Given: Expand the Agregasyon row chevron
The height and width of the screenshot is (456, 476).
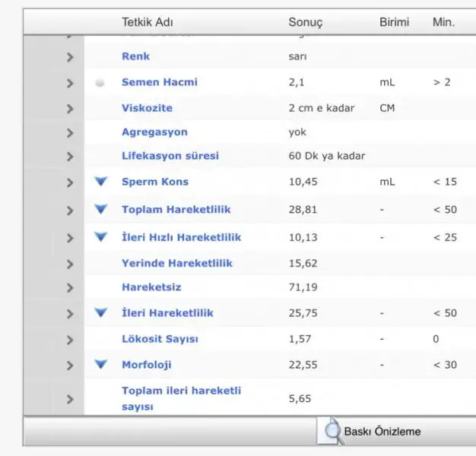Looking at the screenshot, I should click(70, 133).
